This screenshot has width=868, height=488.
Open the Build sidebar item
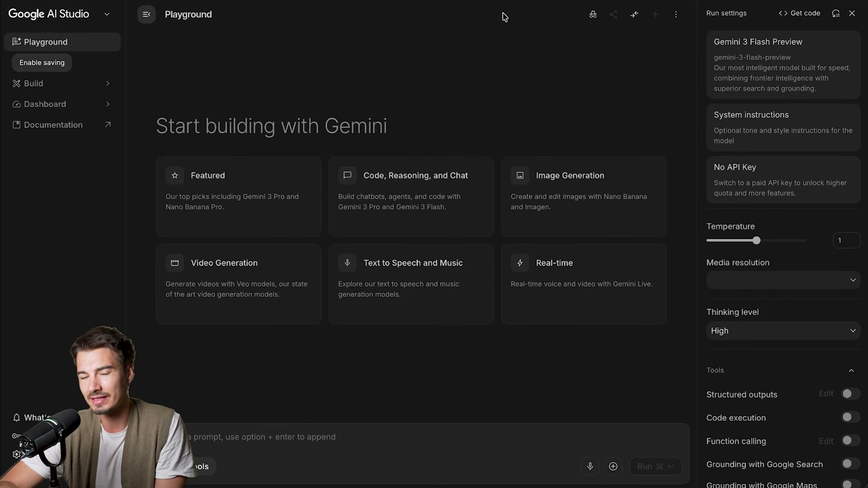pos(62,84)
